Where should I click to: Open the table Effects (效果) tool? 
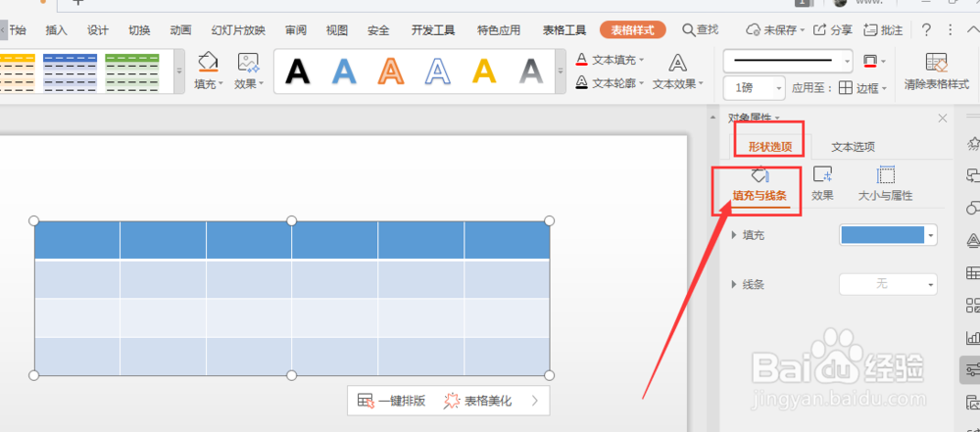pos(248,63)
